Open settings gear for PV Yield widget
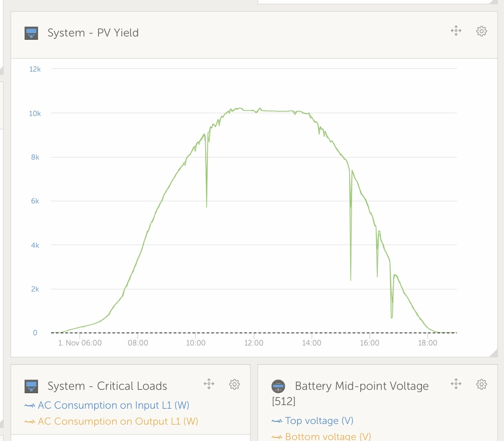This screenshot has width=504, height=441. click(x=481, y=31)
